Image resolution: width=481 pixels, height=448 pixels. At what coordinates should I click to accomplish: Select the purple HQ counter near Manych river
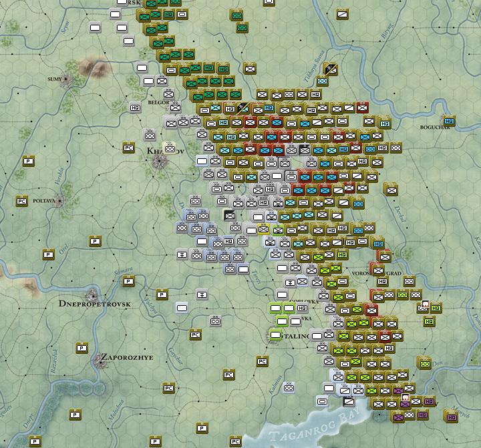click(451, 417)
